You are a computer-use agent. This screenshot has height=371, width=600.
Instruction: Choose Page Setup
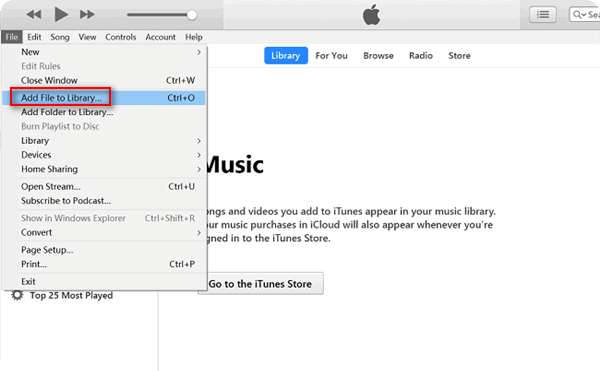[x=104, y=250]
